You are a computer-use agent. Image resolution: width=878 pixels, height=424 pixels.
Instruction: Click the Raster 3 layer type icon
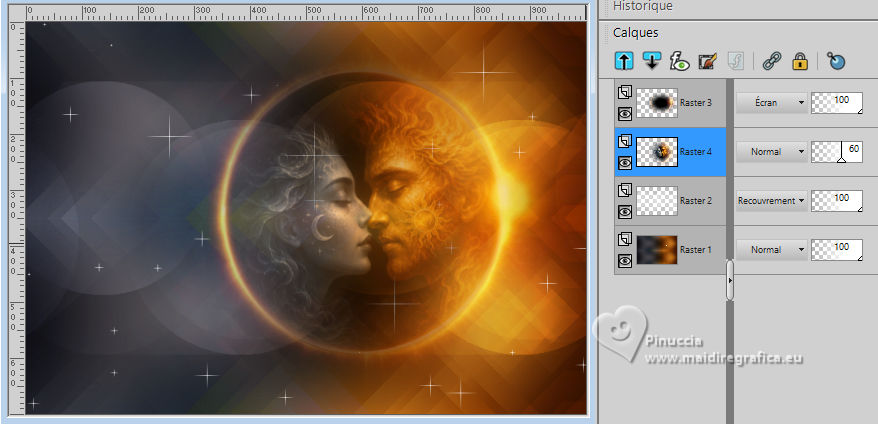(x=625, y=92)
